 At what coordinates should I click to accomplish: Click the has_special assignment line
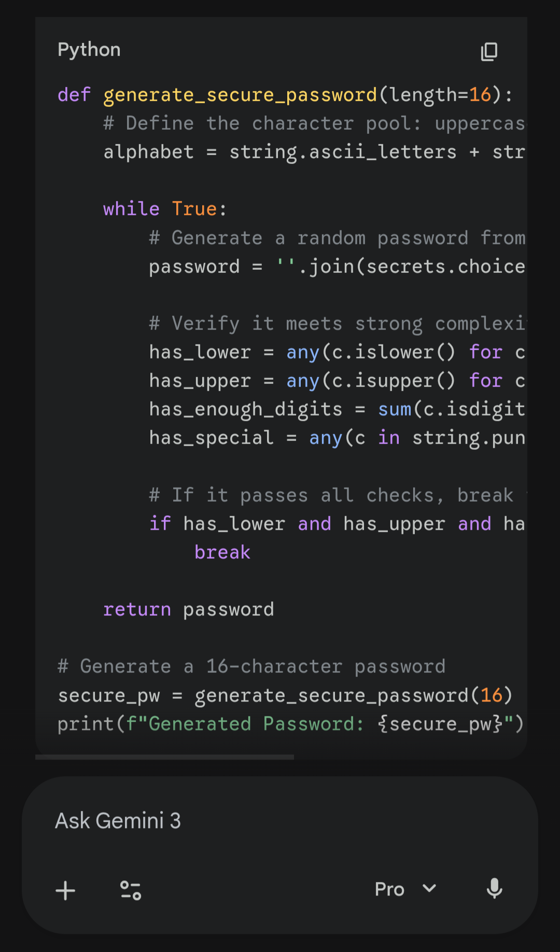point(337,438)
